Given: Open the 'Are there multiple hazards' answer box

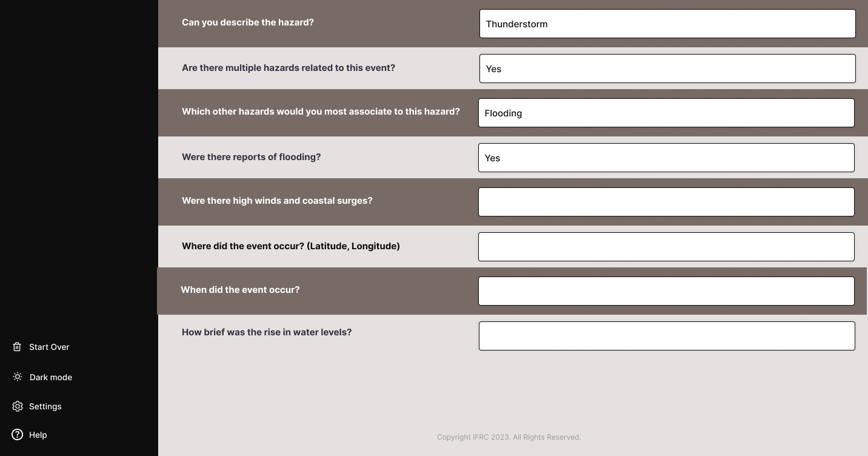Looking at the screenshot, I should click(667, 69).
